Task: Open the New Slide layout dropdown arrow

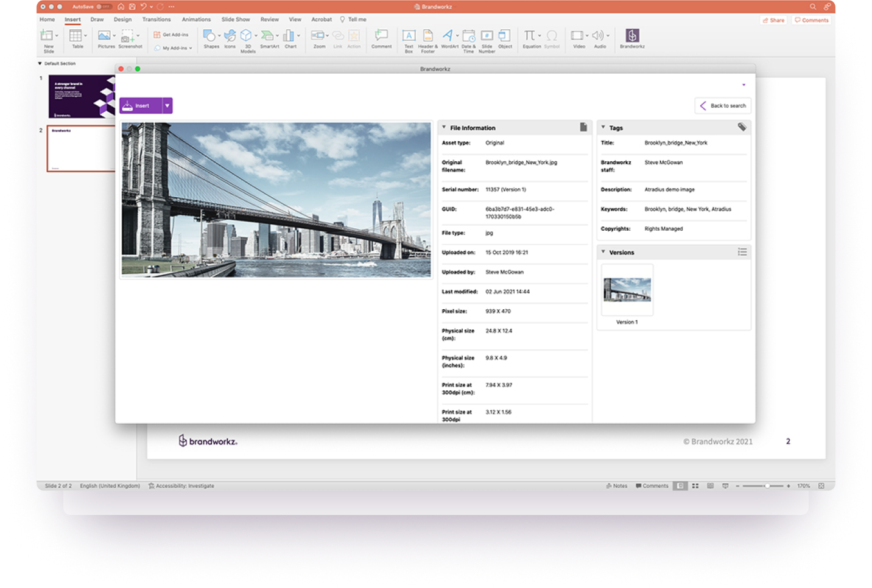Action: [57, 36]
